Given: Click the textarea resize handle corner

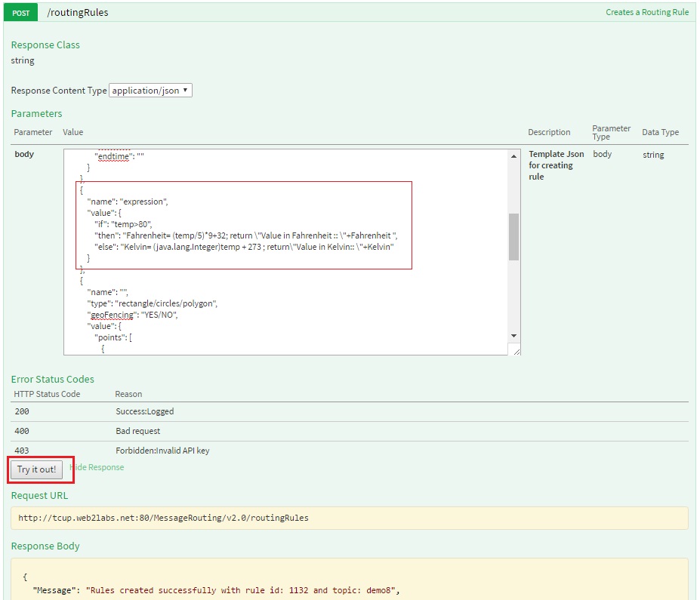Looking at the screenshot, I should tap(517, 352).
